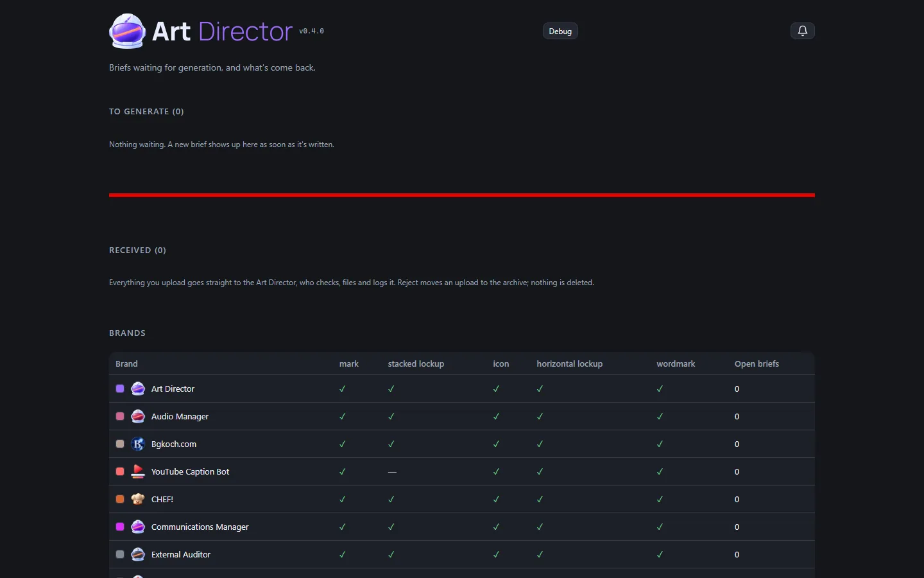Click the TO GENERATE (0) section heading
Screen dimensions: 924x578
point(146,111)
